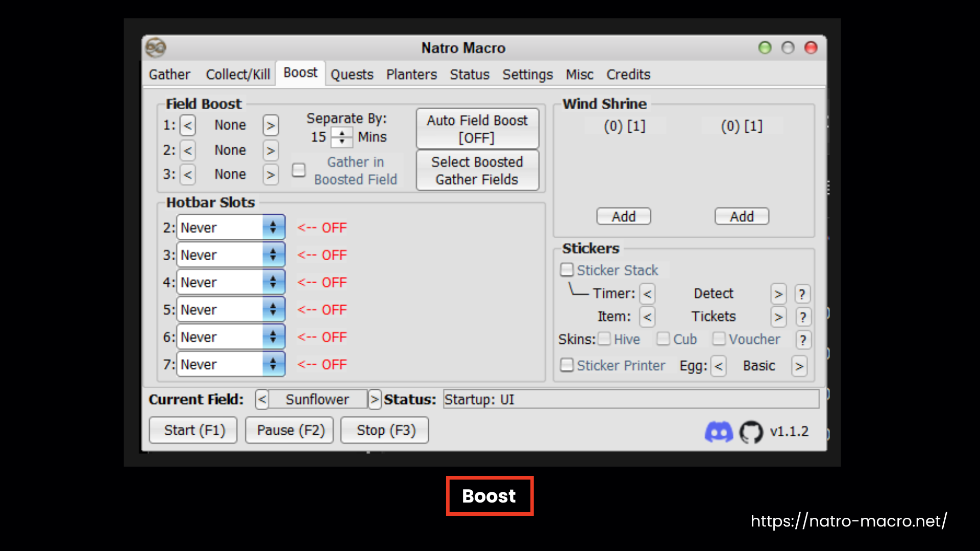
Task: Expand Hotbar Slot 5 dropdown
Action: pos(274,310)
